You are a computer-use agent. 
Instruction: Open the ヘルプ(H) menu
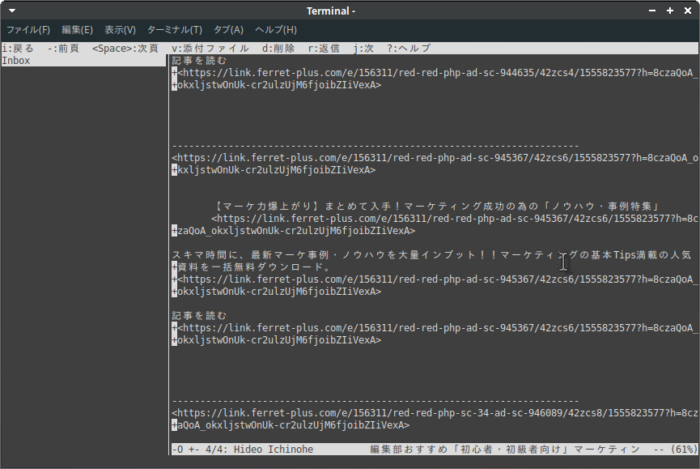[x=276, y=30]
